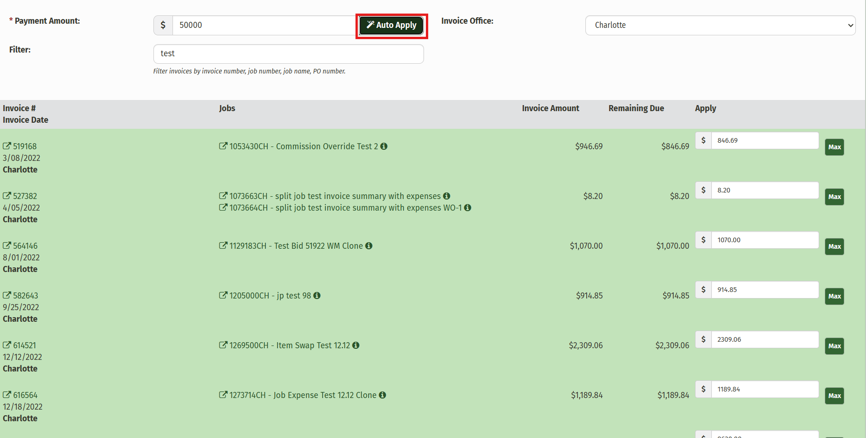
Task: Open external link icon for job 1129183CH
Action: pyautogui.click(x=223, y=246)
